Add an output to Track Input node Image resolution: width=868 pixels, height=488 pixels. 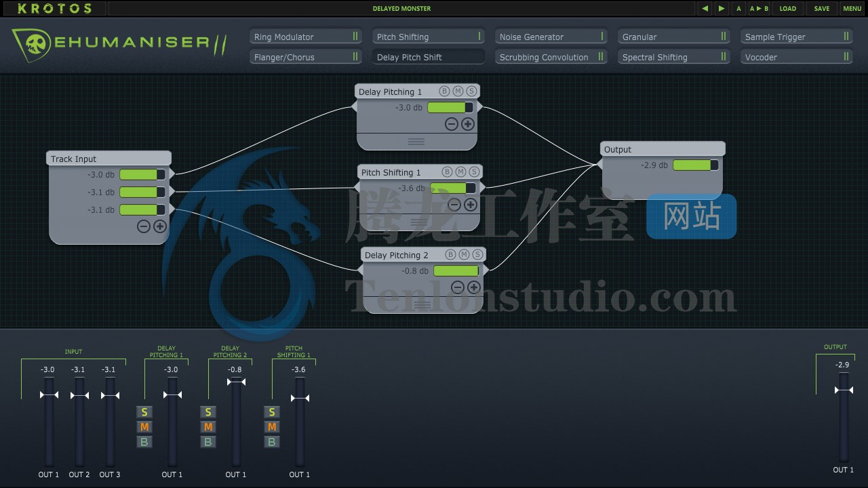160,226
